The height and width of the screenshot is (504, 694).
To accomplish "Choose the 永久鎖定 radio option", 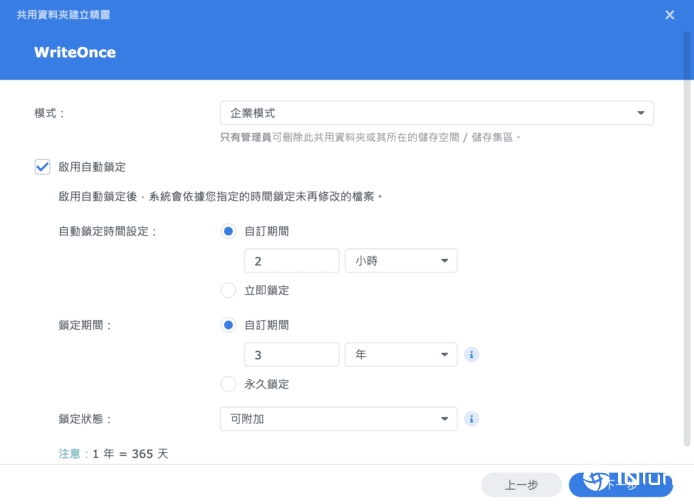I will tap(228, 384).
